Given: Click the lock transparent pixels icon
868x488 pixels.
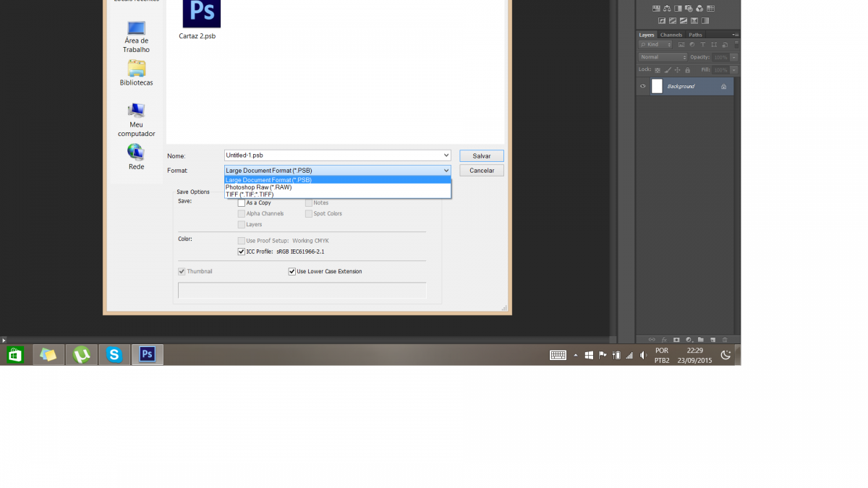Looking at the screenshot, I should pos(658,70).
